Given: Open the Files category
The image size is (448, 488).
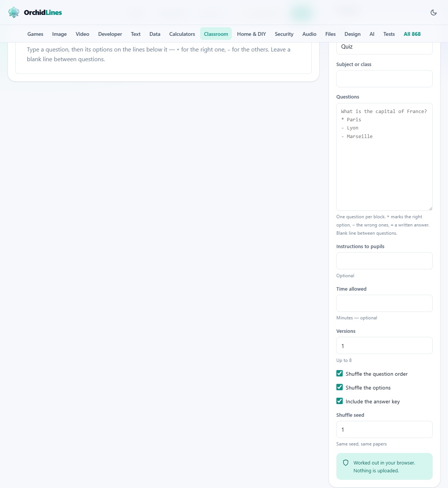Looking at the screenshot, I should click(x=330, y=34).
